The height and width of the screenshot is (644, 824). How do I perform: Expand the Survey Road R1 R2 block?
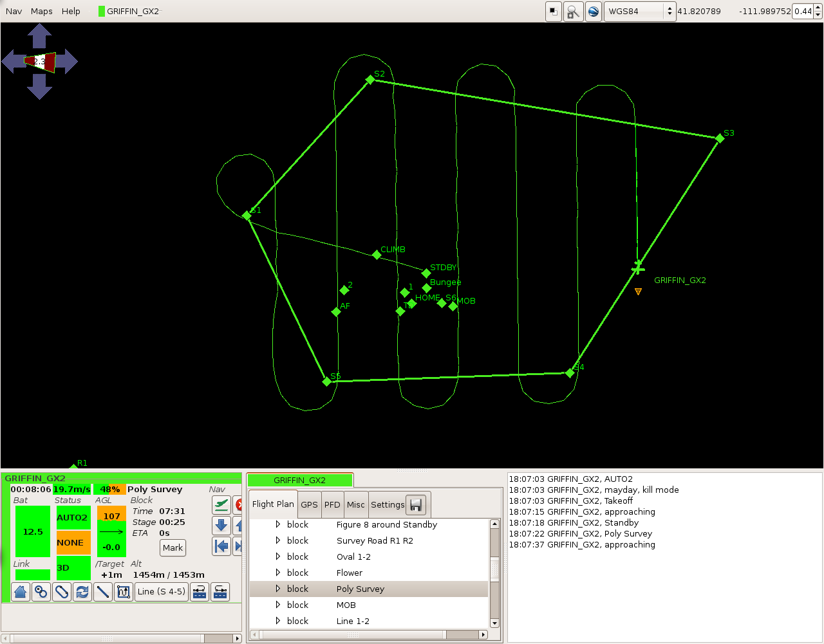point(278,540)
